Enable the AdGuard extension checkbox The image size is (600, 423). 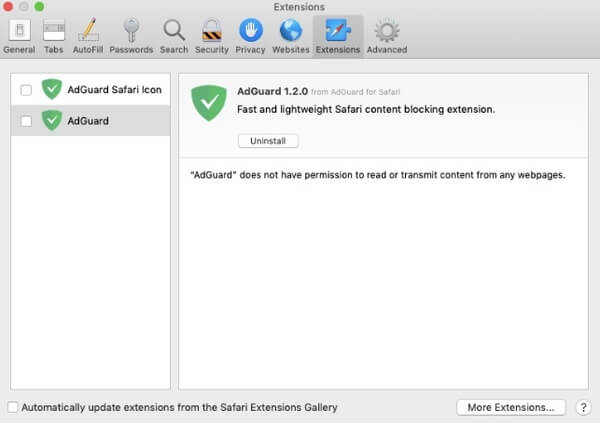(26, 121)
